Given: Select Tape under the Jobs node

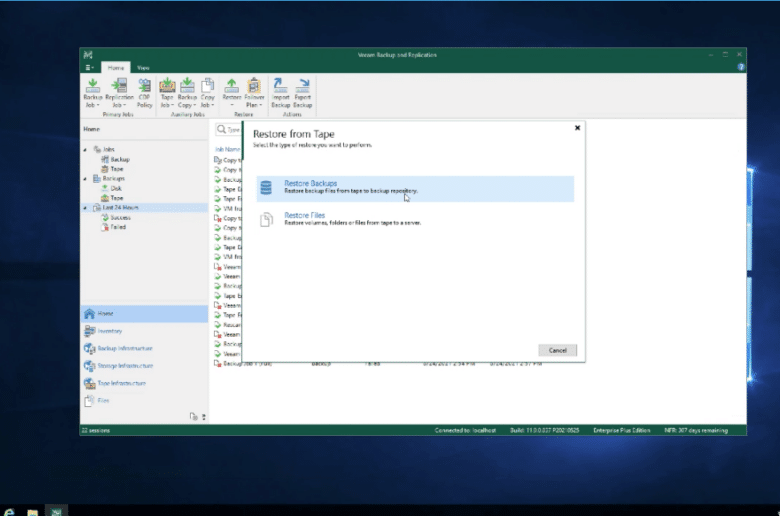Looking at the screenshot, I should tap(112, 169).
